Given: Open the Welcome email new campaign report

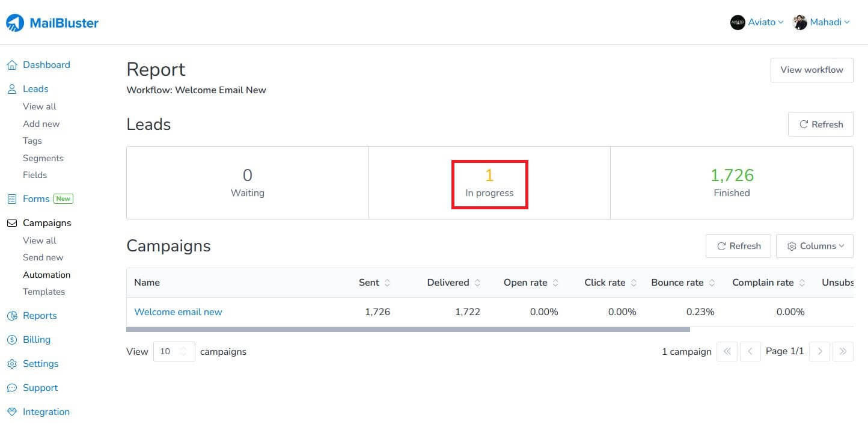Looking at the screenshot, I should point(178,312).
